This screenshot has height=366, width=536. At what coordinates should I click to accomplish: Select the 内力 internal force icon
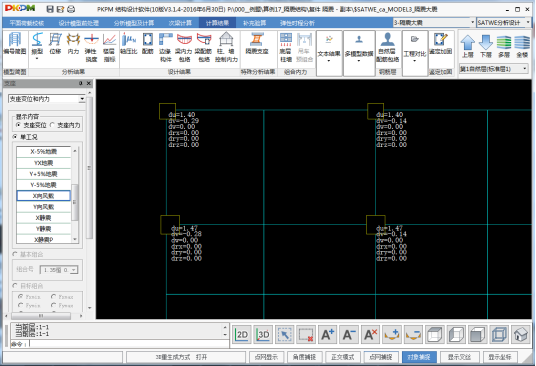click(x=73, y=44)
